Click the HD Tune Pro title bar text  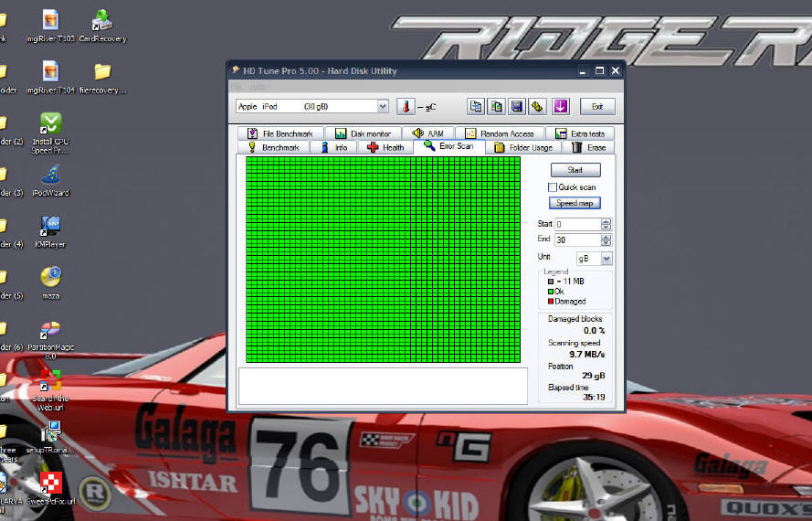click(x=320, y=71)
